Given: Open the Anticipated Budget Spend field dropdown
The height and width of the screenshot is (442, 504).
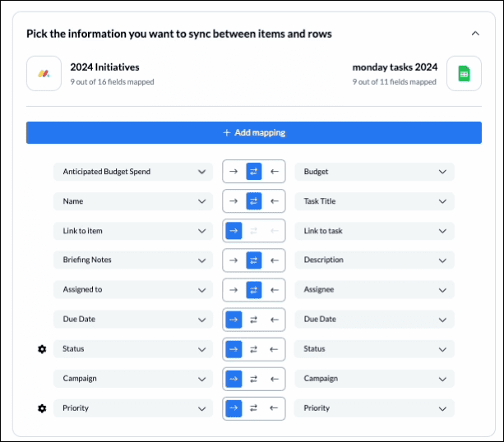Looking at the screenshot, I should pyautogui.click(x=133, y=172).
